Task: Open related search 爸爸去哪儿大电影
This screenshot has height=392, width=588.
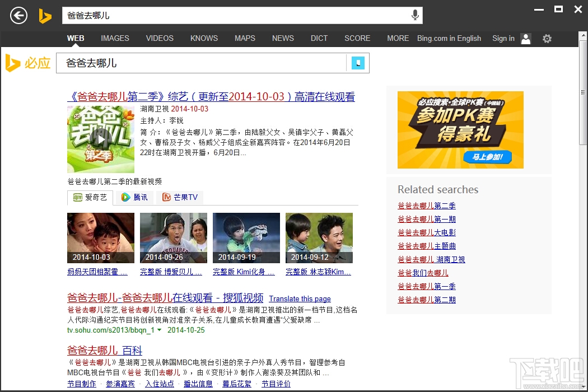Action: (427, 232)
